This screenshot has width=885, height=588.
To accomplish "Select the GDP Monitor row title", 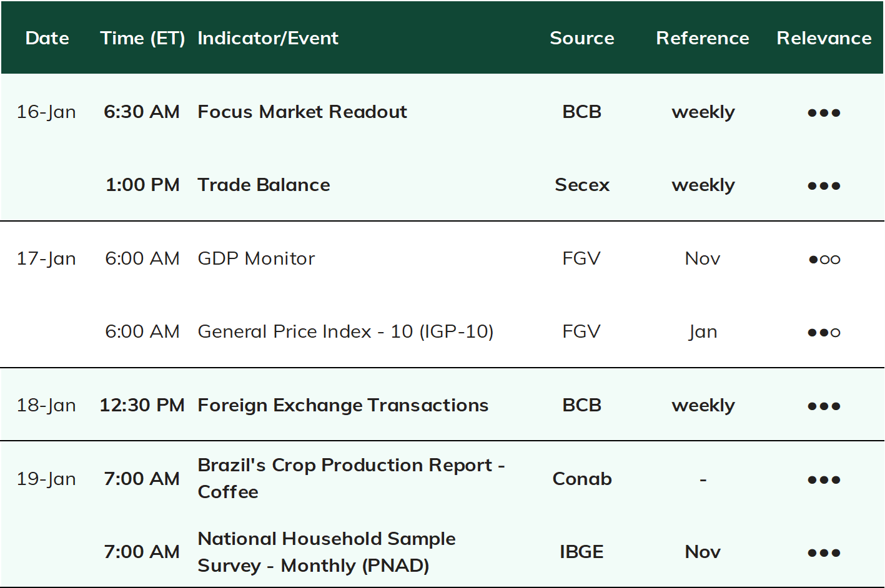I will (x=256, y=258).
